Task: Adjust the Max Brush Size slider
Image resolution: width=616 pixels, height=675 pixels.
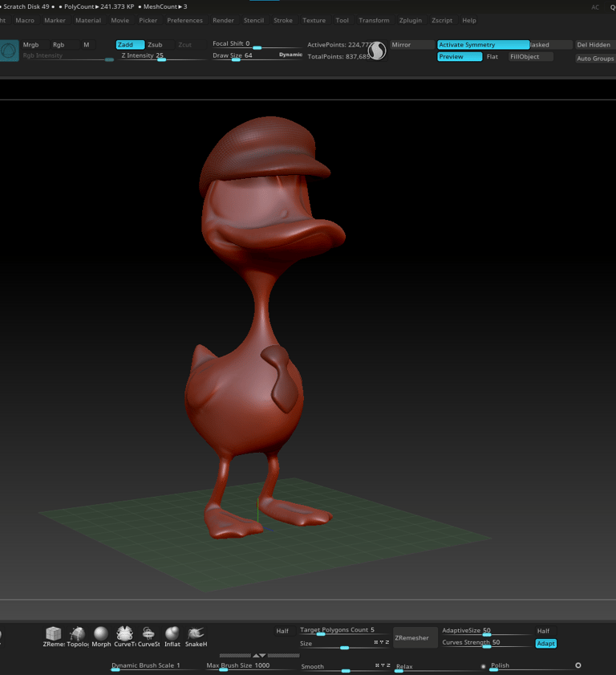Action: 251,666
